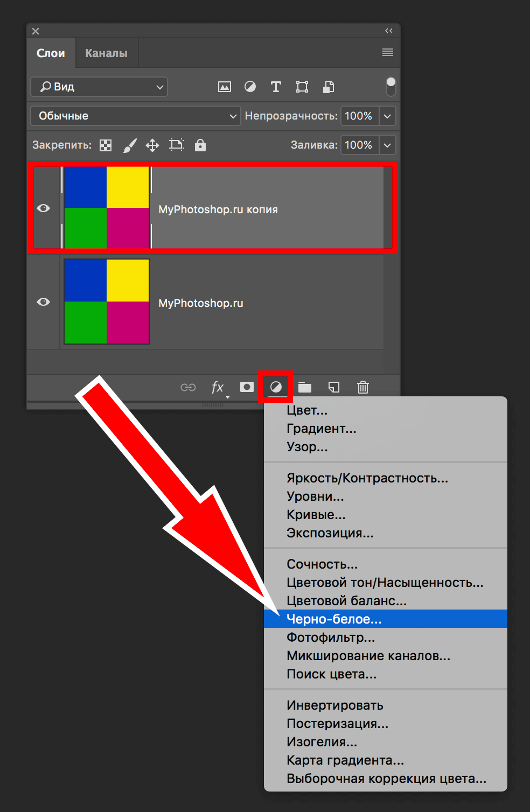
Task: Choose Экспозиция... adjustment
Action: click(x=386, y=533)
